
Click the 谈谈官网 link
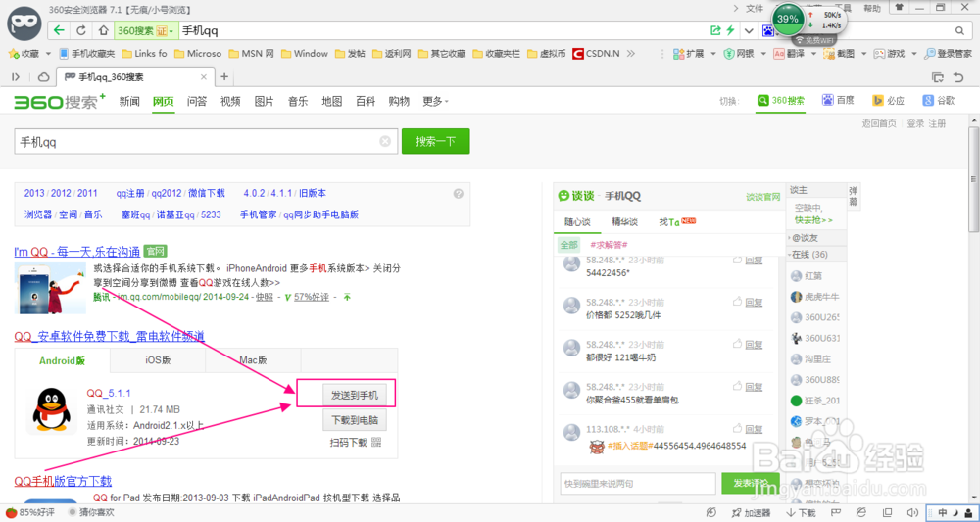tap(763, 197)
